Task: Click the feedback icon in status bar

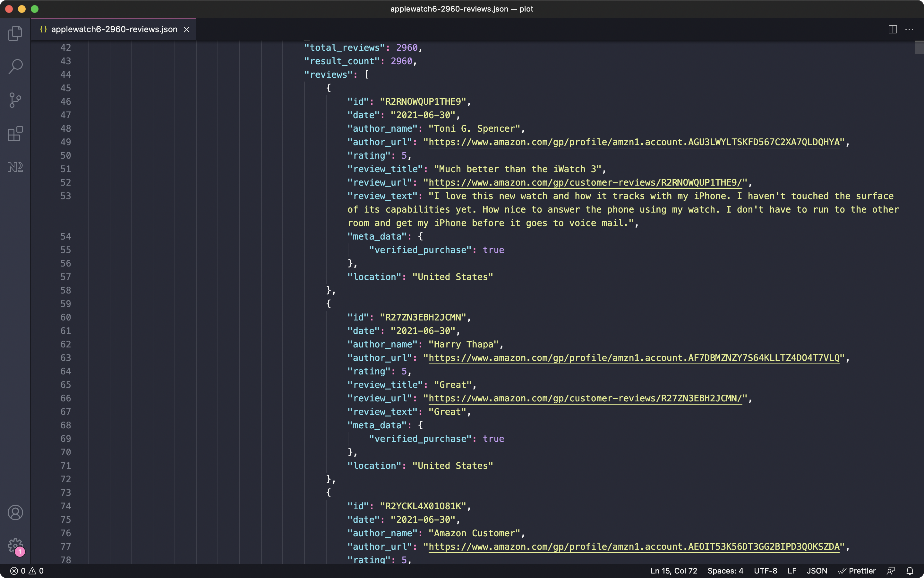Action: tap(891, 571)
